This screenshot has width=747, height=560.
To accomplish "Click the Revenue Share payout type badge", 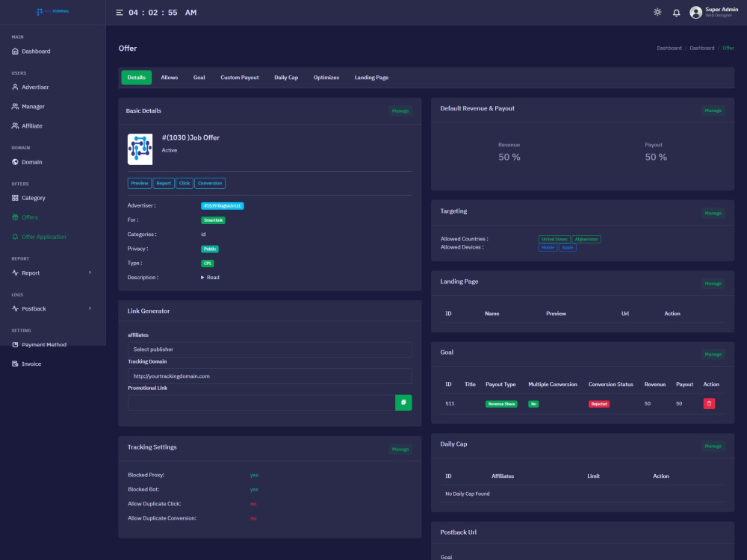I will coord(501,404).
